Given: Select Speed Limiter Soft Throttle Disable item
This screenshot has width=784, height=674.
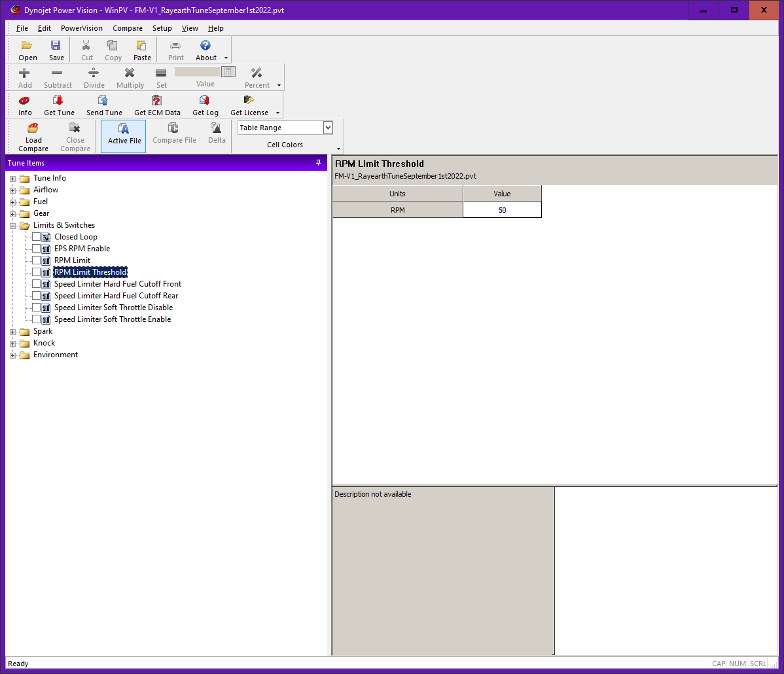Looking at the screenshot, I should click(113, 308).
